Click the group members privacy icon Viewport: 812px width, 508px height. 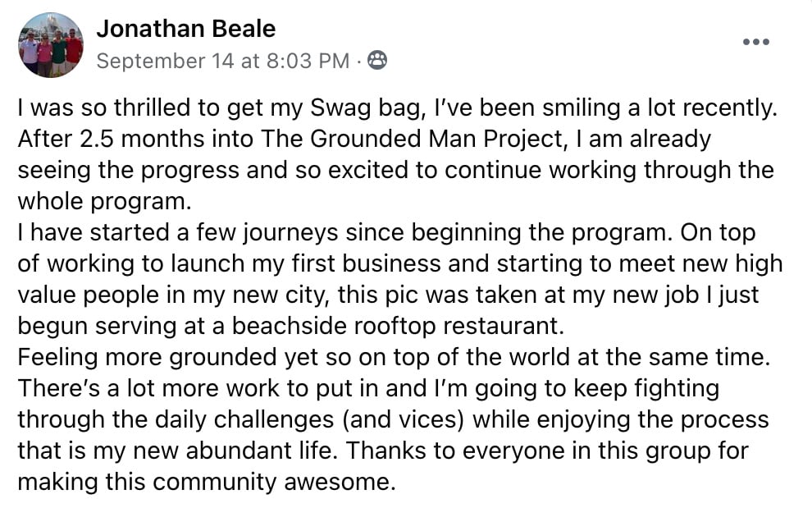(377, 61)
